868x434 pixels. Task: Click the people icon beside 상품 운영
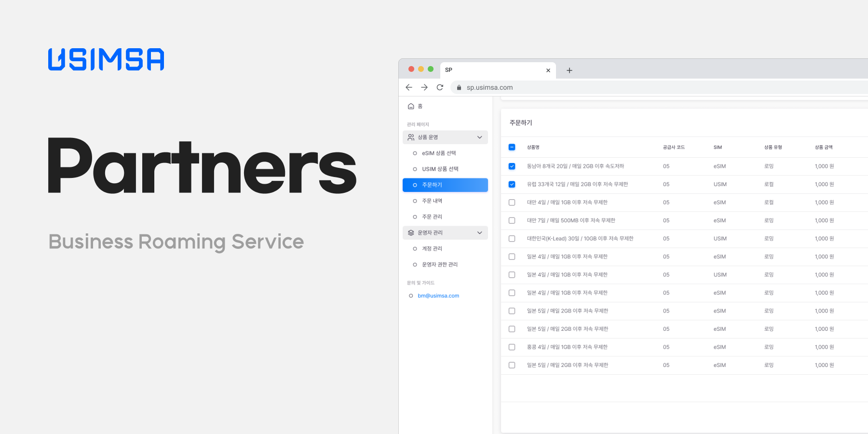coord(411,137)
